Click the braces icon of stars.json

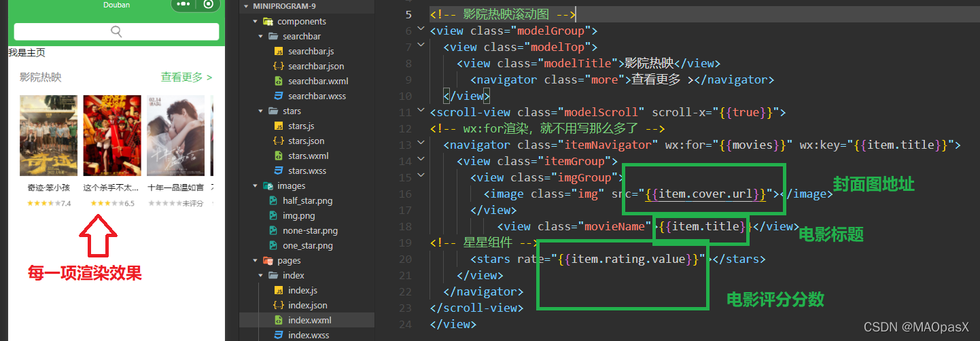point(278,141)
